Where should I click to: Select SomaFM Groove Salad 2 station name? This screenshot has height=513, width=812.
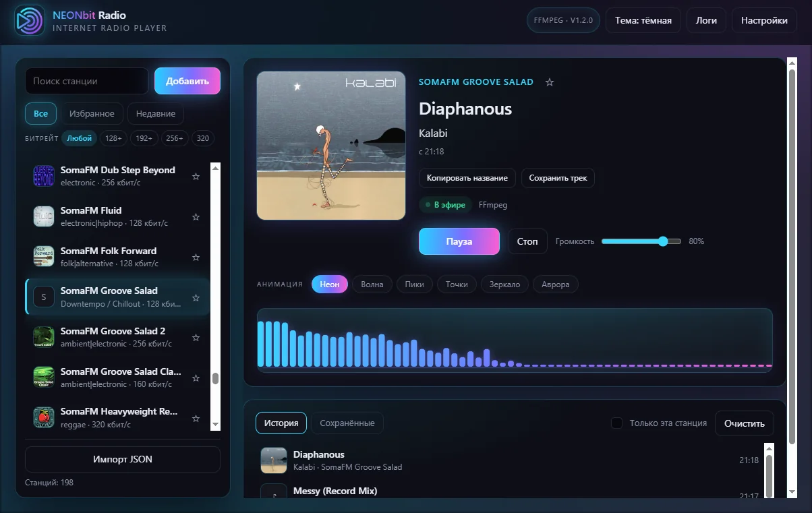point(113,331)
